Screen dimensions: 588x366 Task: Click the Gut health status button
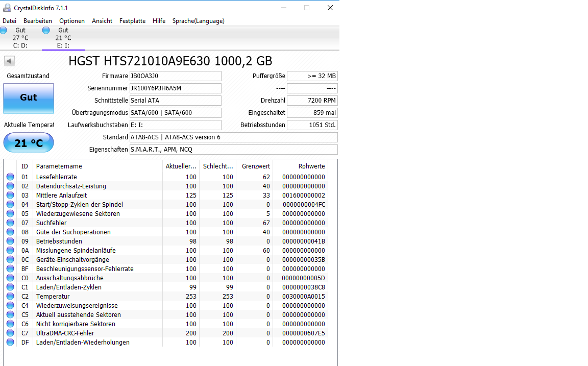[29, 98]
